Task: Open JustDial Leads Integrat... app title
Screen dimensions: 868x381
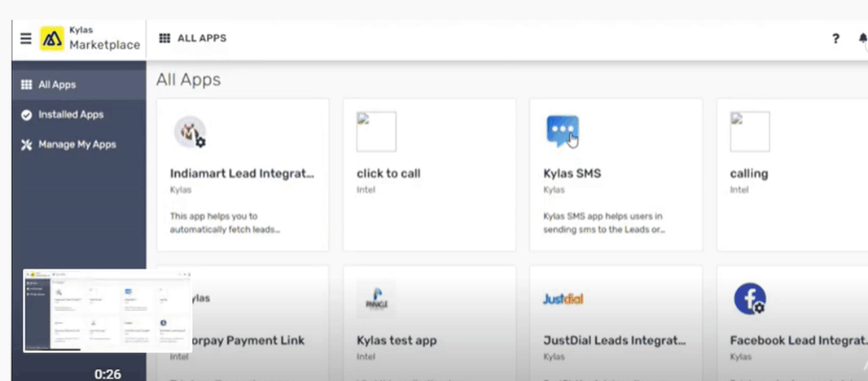Action: [x=615, y=340]
